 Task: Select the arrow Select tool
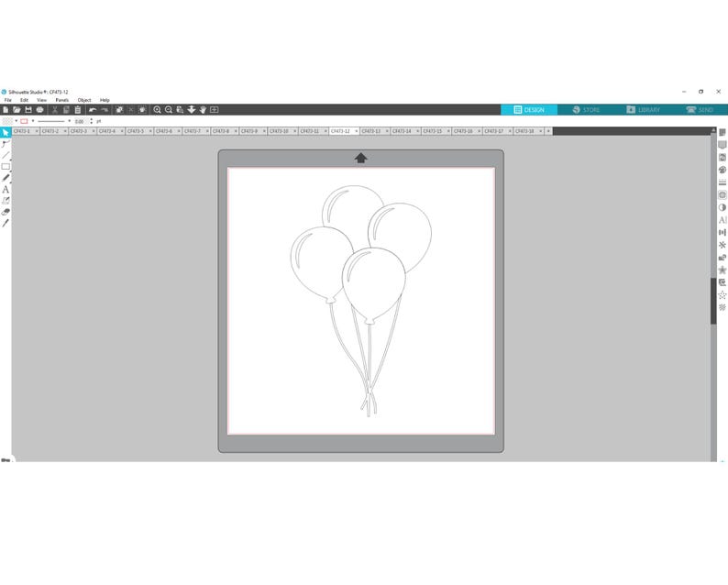point(6,133)
